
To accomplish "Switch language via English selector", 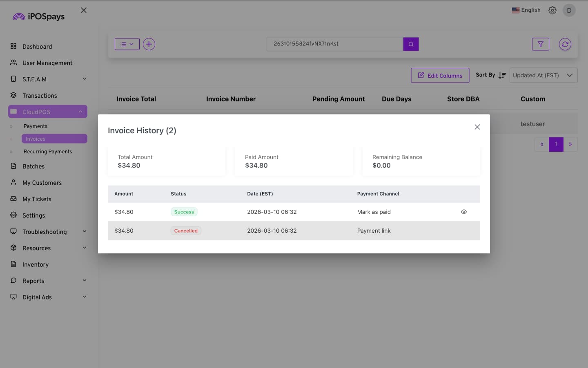I will (x=526, y=10).
